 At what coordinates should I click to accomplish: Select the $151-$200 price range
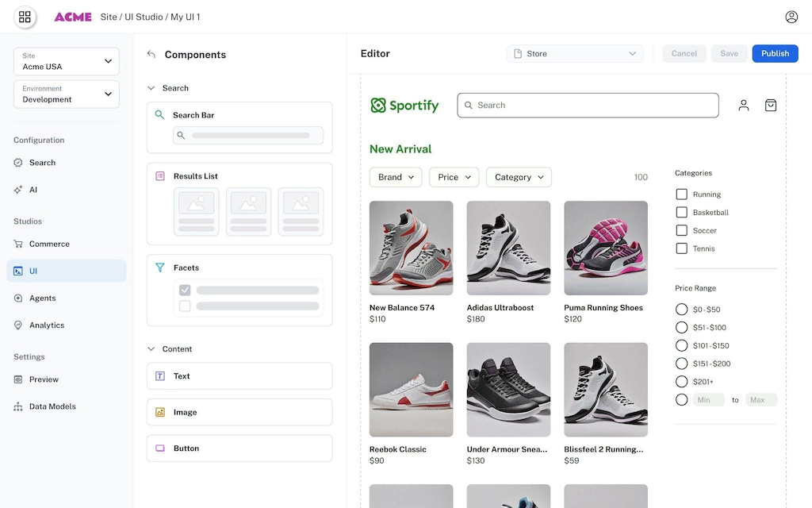[681, 364]
